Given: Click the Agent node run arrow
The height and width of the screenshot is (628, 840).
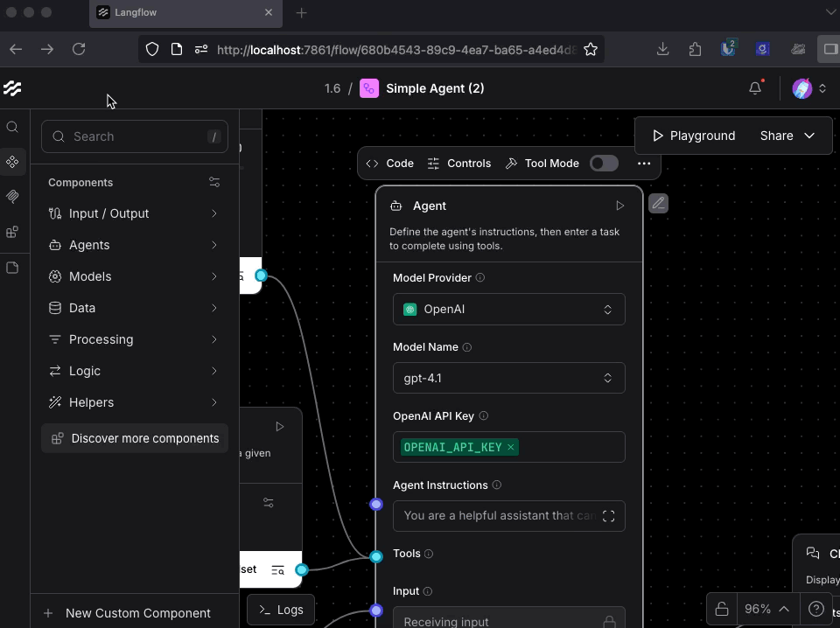Looking at the screenshot, I should (x=619, y=206).
